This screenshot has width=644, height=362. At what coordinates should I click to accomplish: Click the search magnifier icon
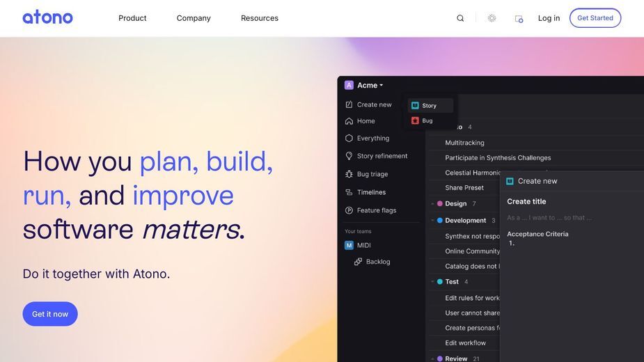460,18
